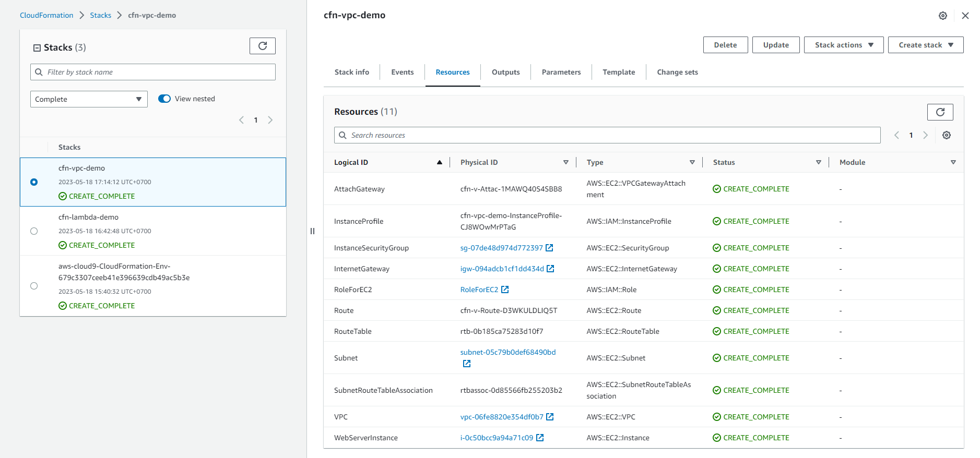Click the split panel resize handle
Image resolution: width=980 pixels, height=458 pixels.
point(312,231)
